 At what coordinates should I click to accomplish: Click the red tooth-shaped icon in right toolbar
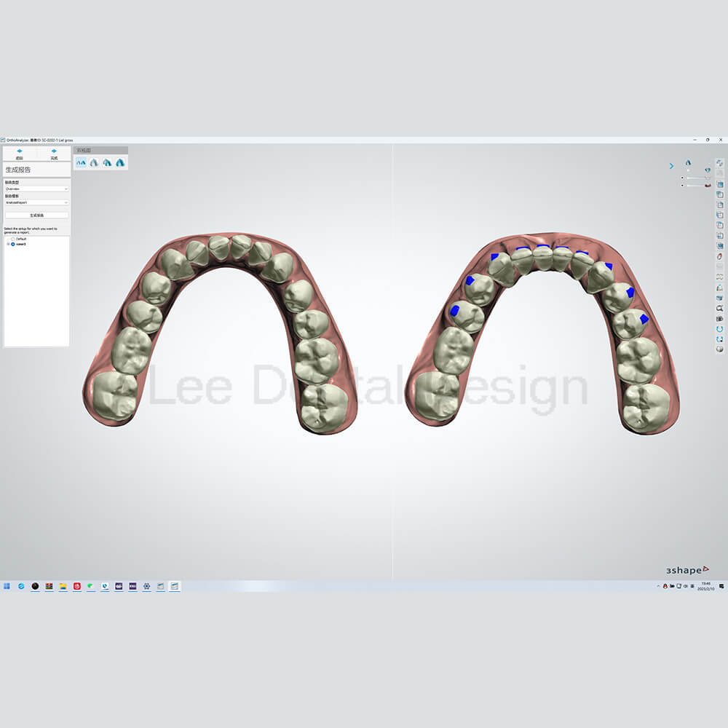tap(720, 256)
